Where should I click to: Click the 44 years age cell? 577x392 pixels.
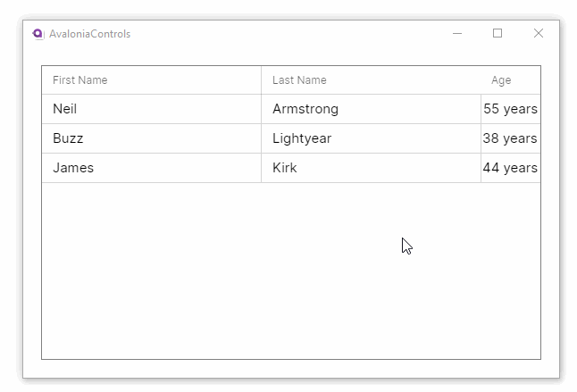(x=510, y=168)
